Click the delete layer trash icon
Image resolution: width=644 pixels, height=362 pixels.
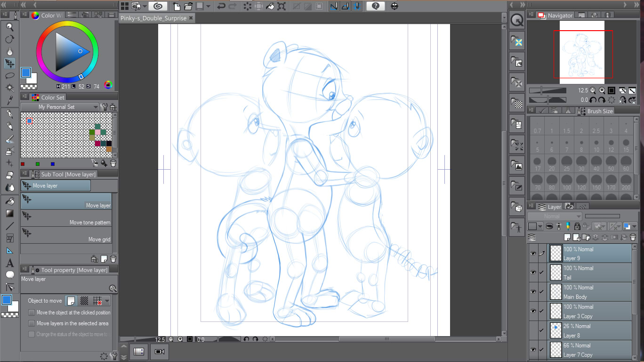click(x=632, y=237)
